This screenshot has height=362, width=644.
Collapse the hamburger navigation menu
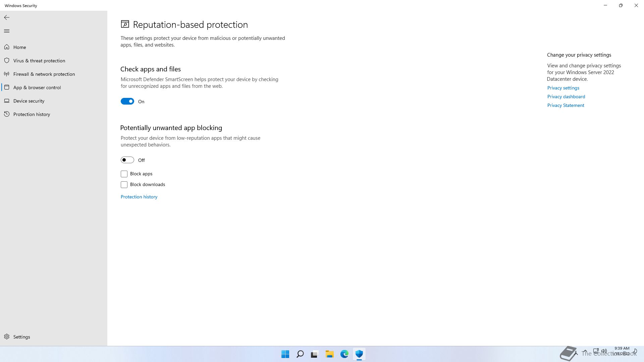pyautogui.click(x=7, y=31)
